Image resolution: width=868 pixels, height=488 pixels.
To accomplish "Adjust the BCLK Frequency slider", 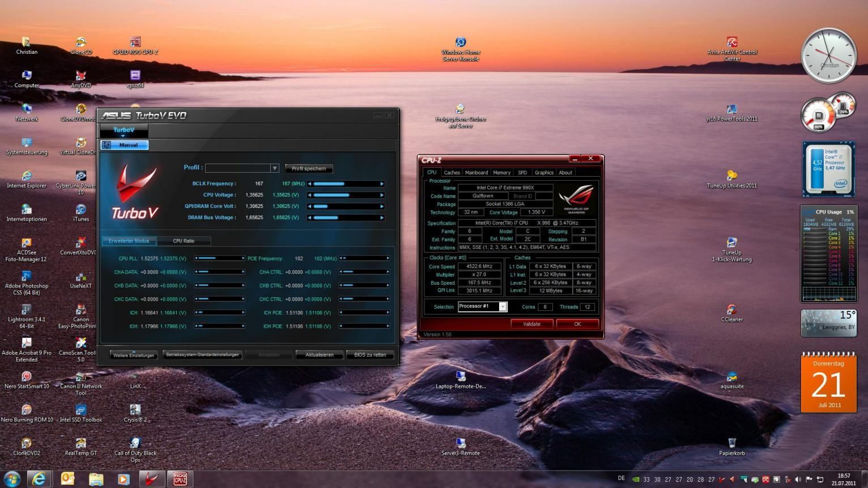I will point(346,184).
